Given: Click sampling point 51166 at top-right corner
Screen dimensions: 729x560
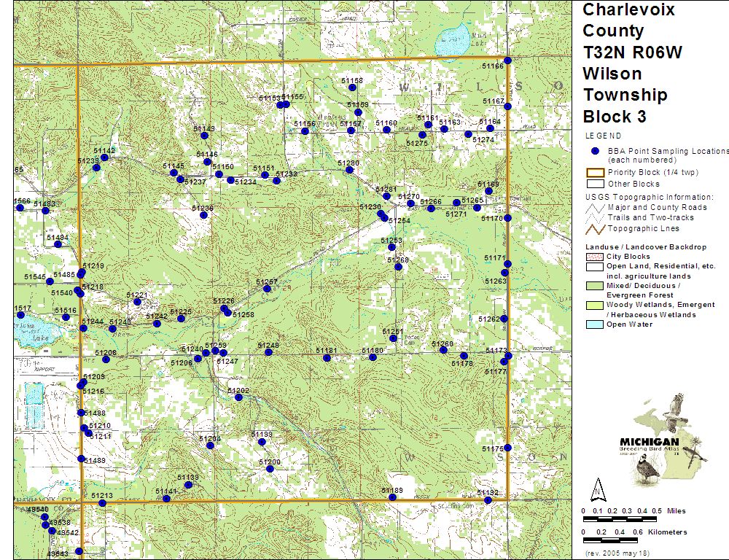Looking at the screenshot, I should click(x=507, y=61).
